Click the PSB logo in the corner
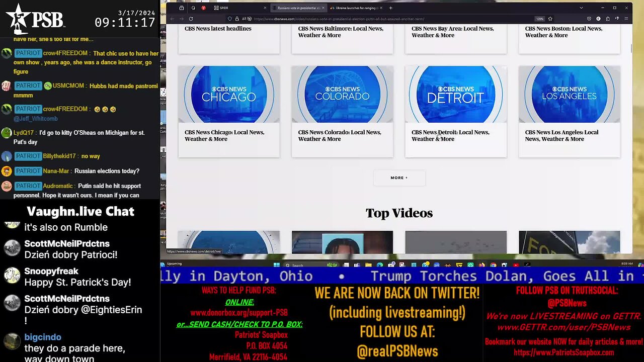Image resolution: width=644 pixels, height=362 pixels. pos(35,19)
